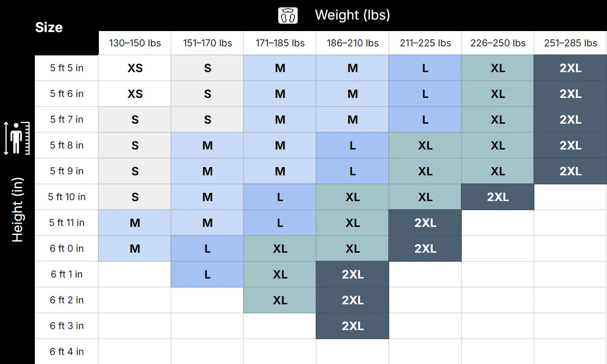Click the 6 ft 4 in row label
Screen dimensions: 607x364
tap(67, 352)
